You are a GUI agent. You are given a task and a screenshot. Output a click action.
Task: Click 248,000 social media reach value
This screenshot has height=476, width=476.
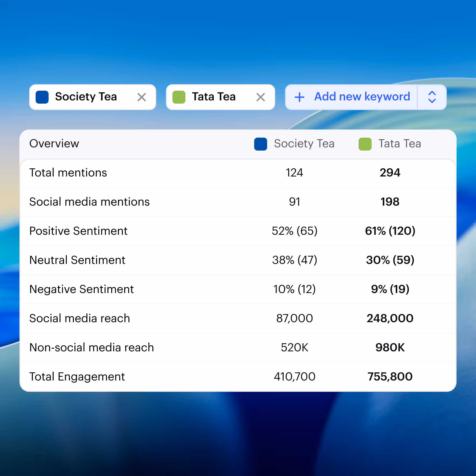click(390, 318)
